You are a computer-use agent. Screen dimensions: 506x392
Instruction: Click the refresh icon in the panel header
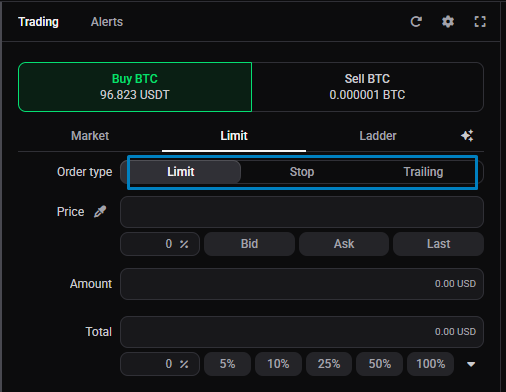tap(416, 22)
